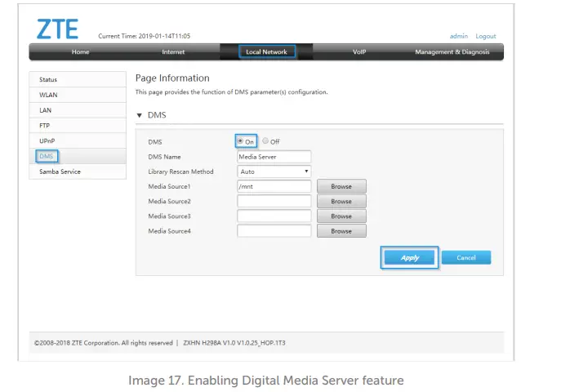Screen dimensions: 561x392
Task: Set DMS radio to Off
Action: point(265,141)
